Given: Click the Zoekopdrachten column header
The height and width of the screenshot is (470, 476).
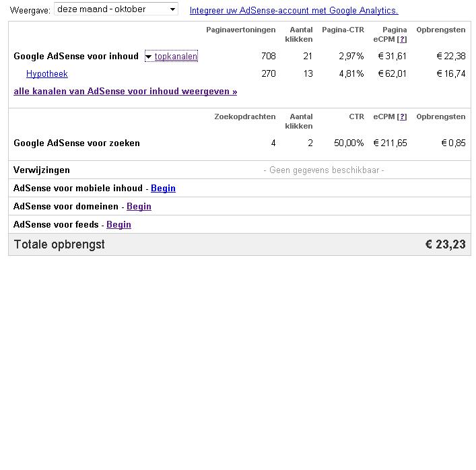Looking at the screenshot, I should pyautogui.click(x=244, y=116).
